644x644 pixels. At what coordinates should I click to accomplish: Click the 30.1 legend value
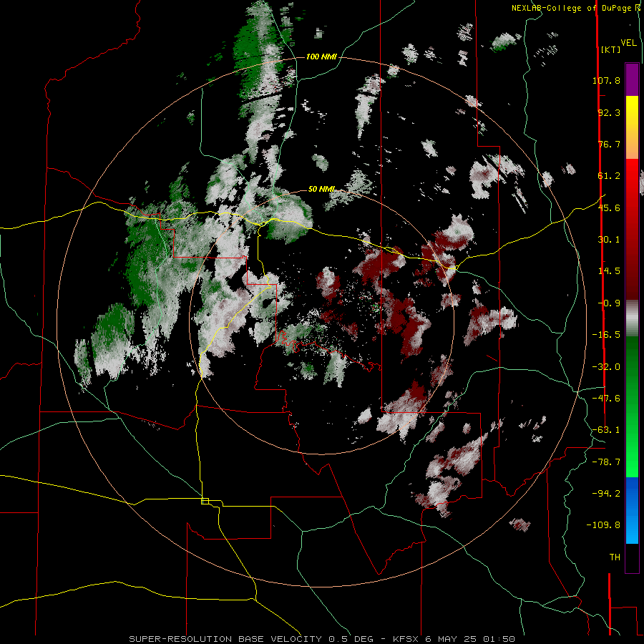click(x=609, y=240)
